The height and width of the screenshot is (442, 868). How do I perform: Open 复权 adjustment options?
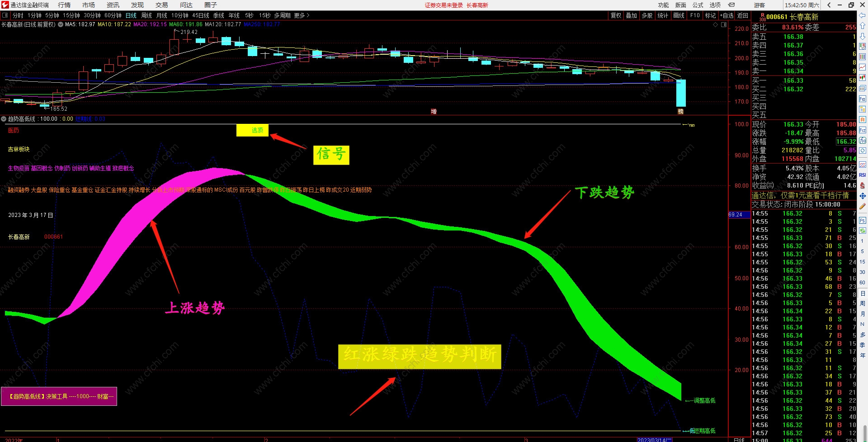[616, 15]
